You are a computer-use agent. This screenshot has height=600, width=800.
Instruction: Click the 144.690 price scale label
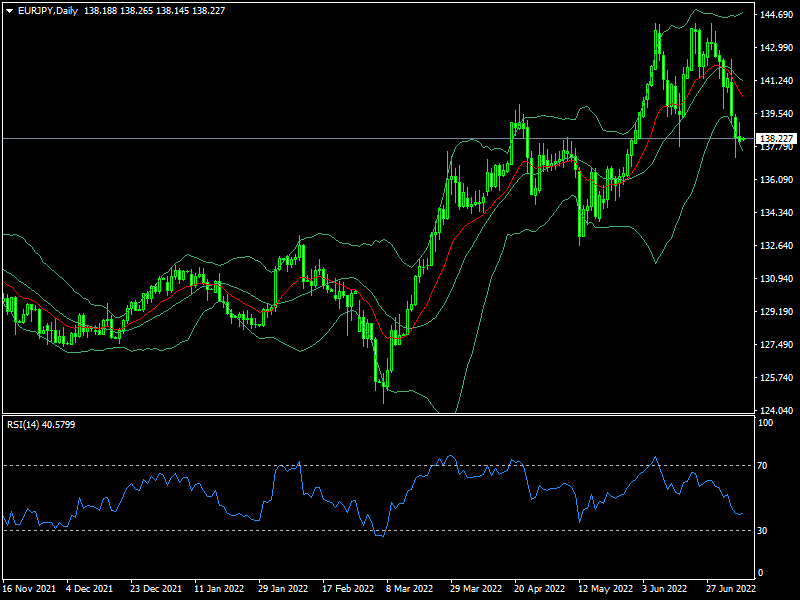pyautogui.click(x=777, y=15)
